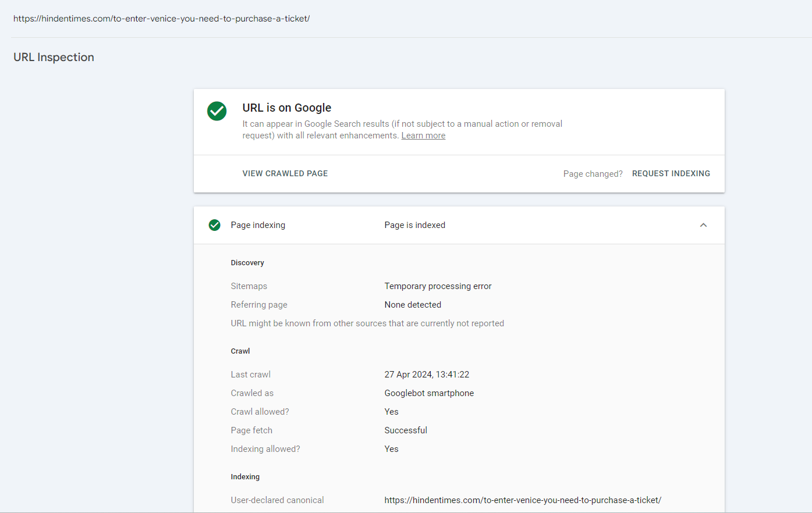The width and height of the screenshot is (812, 513).
Task: Click the Discovery section heading
Action: pyautogui.click(x=247, y=263)
